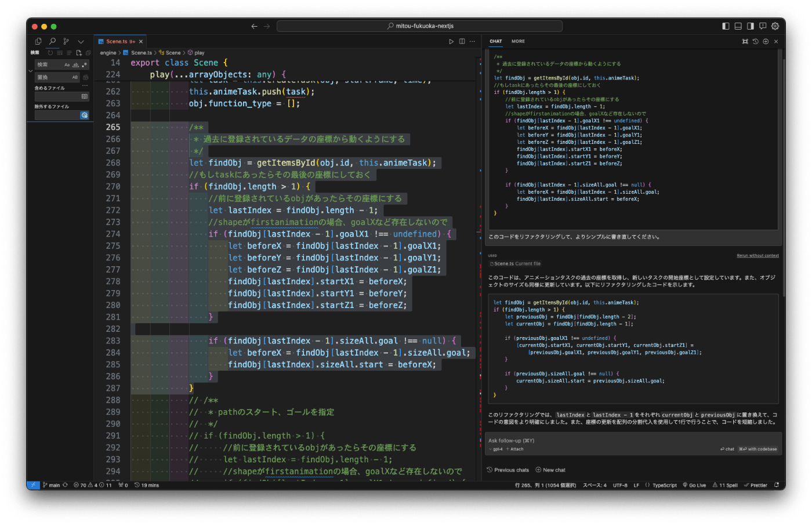Click the Run code play icon
The height and width of the screenshot is (525, 812).
pos(451,42)
